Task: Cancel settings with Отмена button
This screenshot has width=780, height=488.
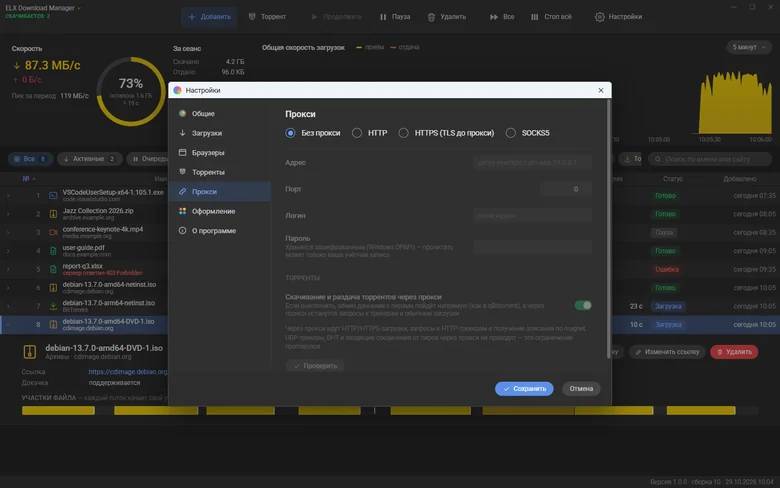Action: tap(581, 389)
